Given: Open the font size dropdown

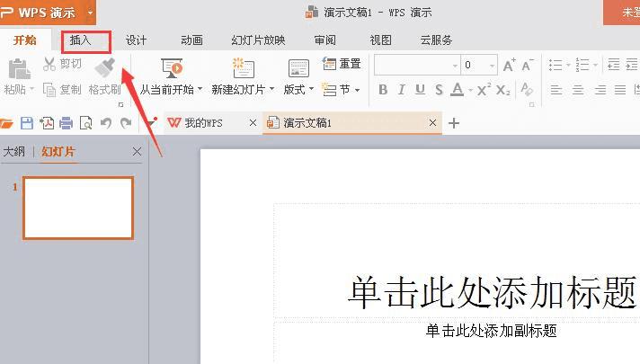Looking at the screenshot, I should [492, 66].
